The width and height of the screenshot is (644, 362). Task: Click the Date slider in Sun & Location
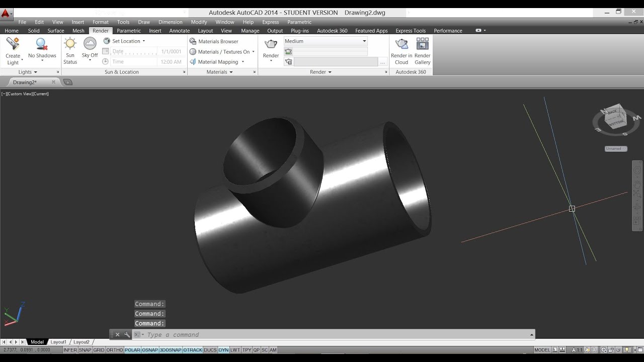(x=135, y=51)
